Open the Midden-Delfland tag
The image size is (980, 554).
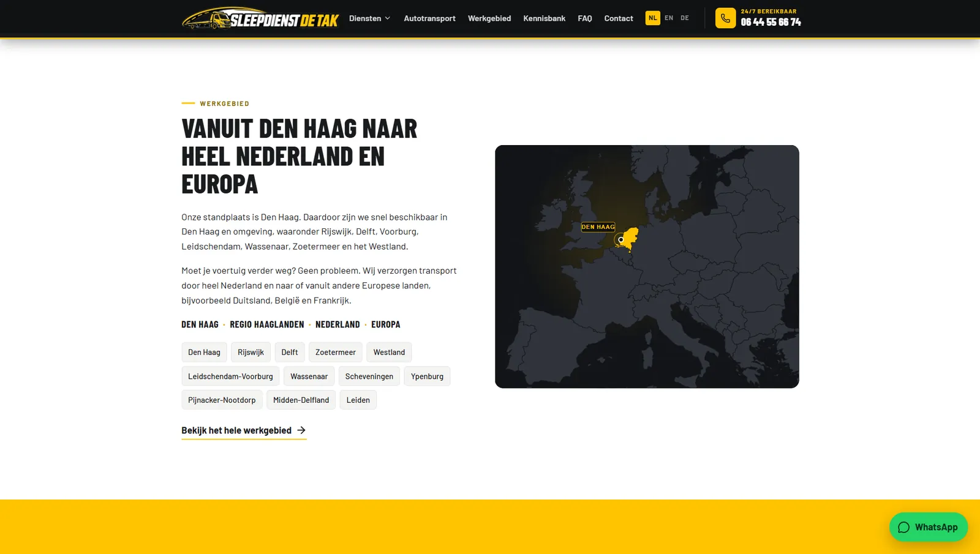(x=301, y=400)
